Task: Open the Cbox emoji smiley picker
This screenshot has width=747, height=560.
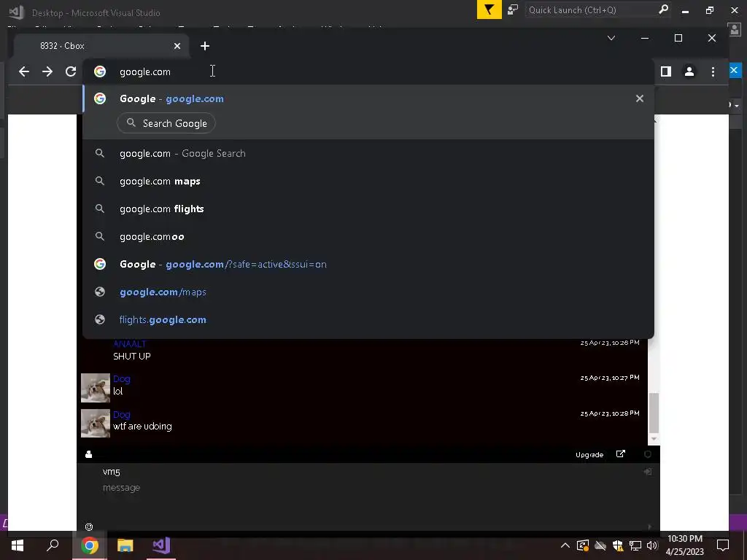Action: 89,526
